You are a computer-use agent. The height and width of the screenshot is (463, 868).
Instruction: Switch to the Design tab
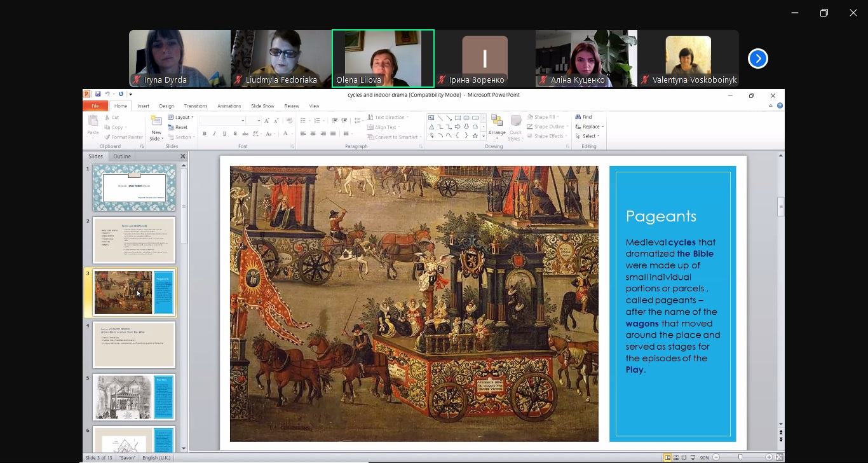tap(166, 106)
